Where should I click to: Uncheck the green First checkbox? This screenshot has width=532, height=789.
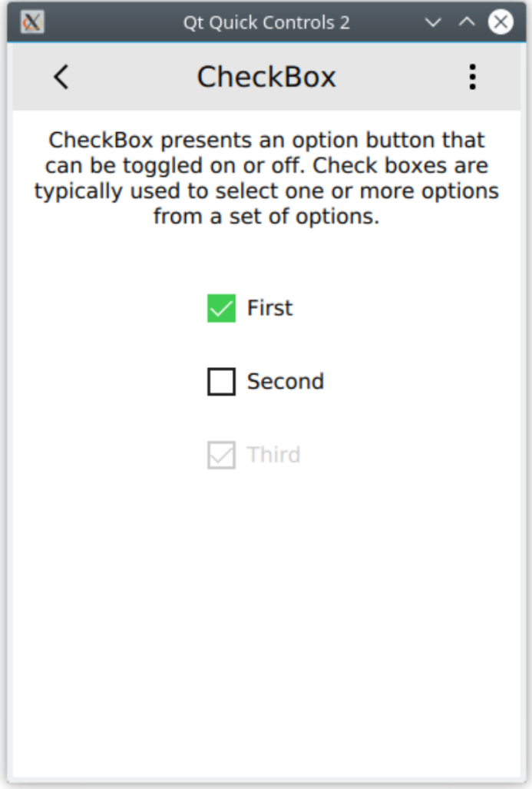tap(221, 308)
